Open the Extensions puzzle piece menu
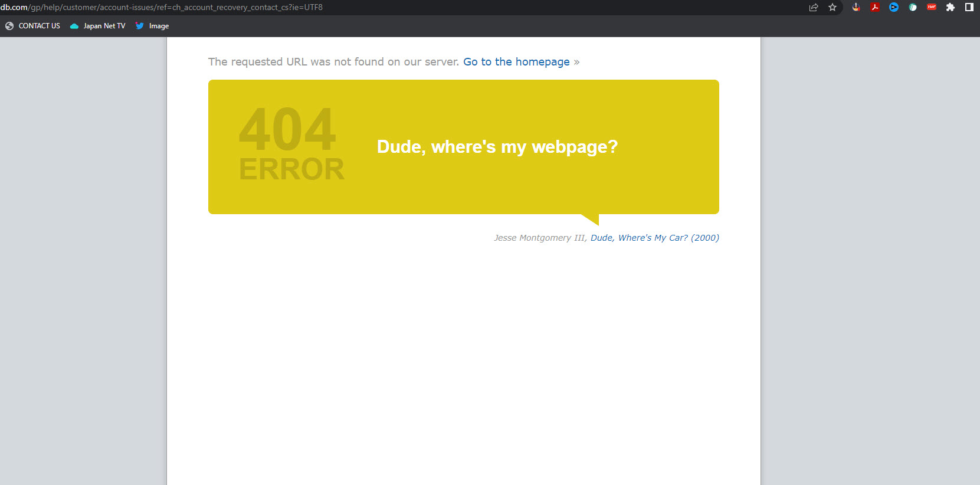 pyautogui.click(x=950, y=8)
